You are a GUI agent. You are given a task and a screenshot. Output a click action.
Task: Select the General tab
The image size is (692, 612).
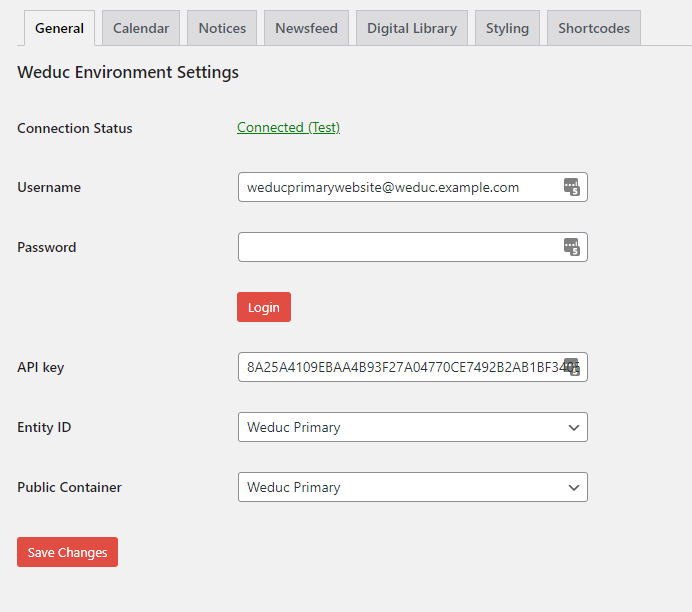[59, 28]
